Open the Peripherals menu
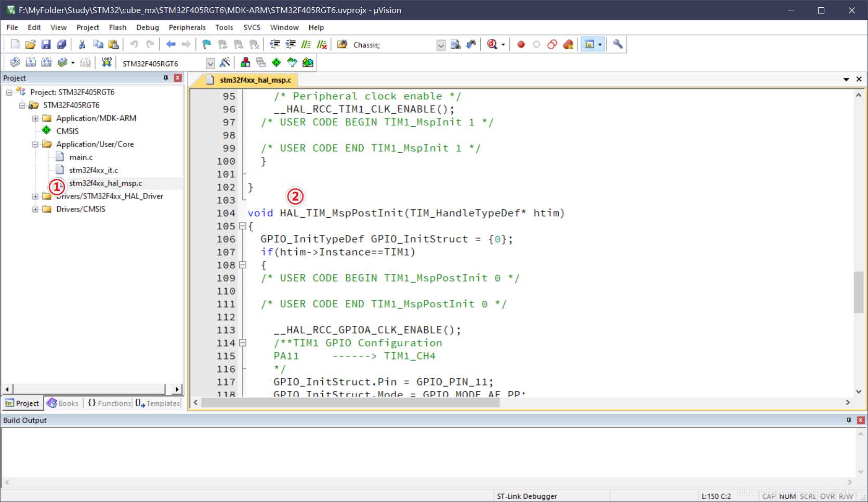 coord(187,28)
